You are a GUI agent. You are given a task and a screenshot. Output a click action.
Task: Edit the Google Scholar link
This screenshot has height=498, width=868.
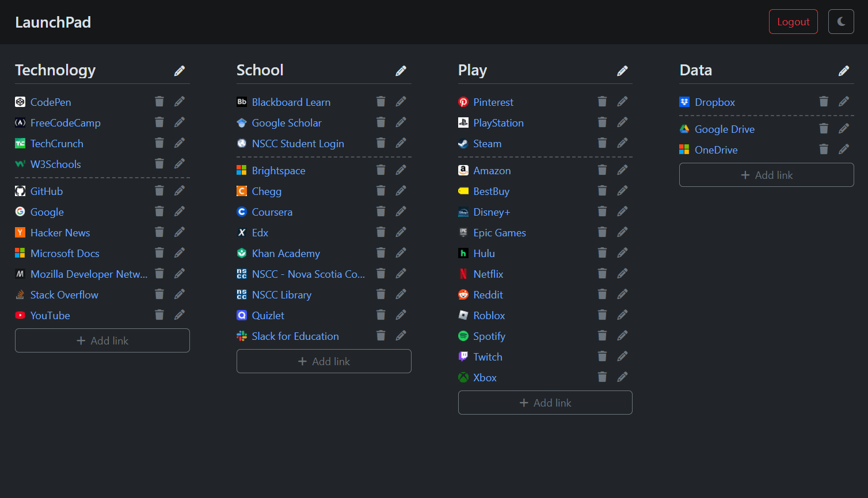pos(401,122)
